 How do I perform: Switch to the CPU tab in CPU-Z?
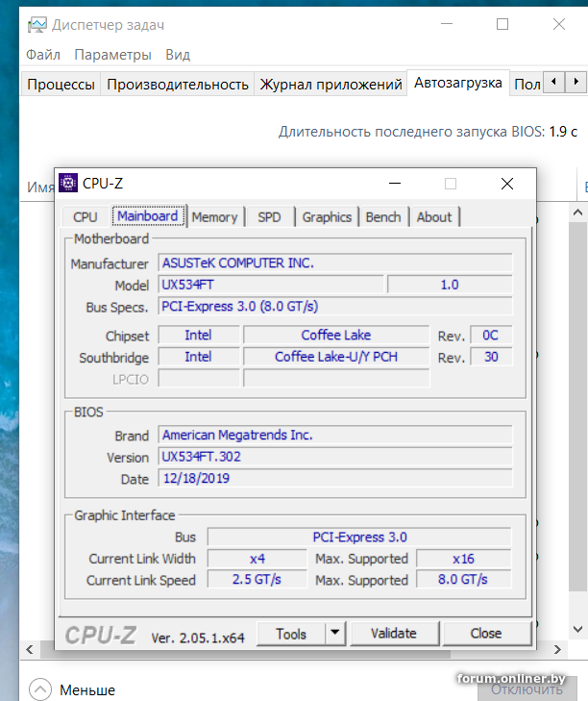pos(85,217)
